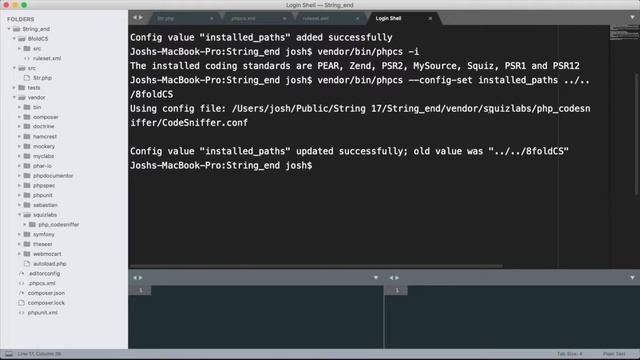Click the composer.json file icon
This screenshot has width=640, height=360.
coord(22,293)
